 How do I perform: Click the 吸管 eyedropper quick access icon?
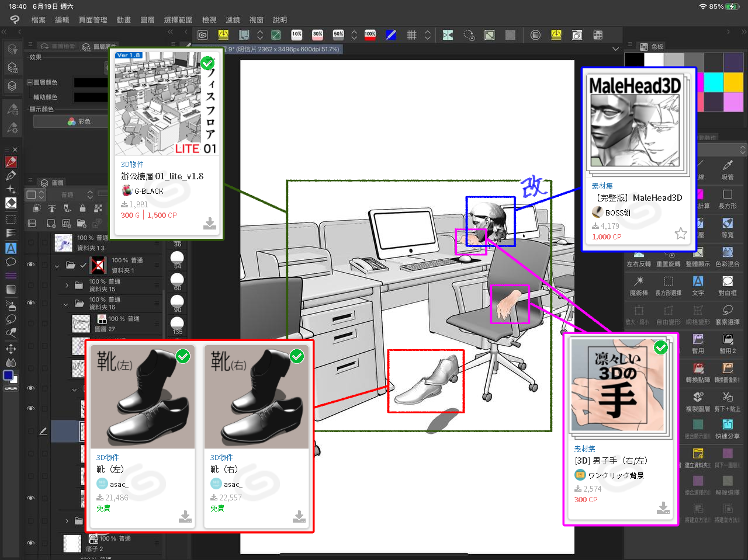728,169
